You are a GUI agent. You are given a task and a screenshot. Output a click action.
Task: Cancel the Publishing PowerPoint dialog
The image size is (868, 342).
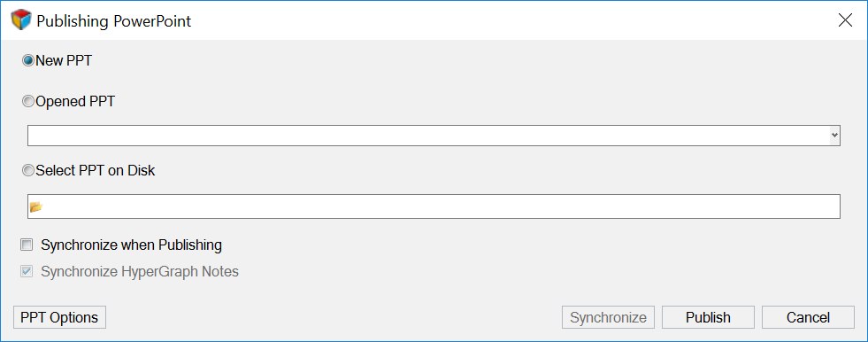click(808, 317)
